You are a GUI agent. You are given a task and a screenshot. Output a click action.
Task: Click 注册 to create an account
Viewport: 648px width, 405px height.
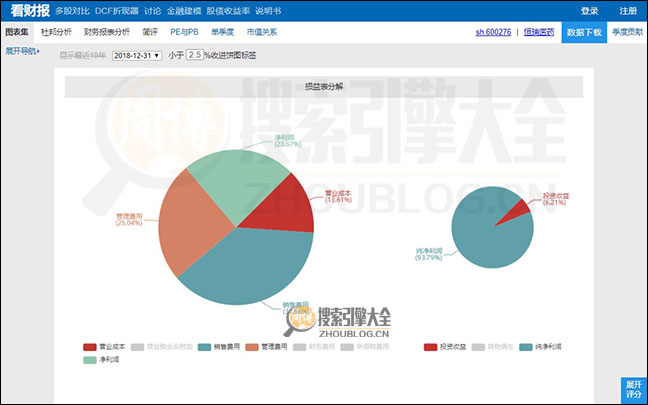point(628,11)
